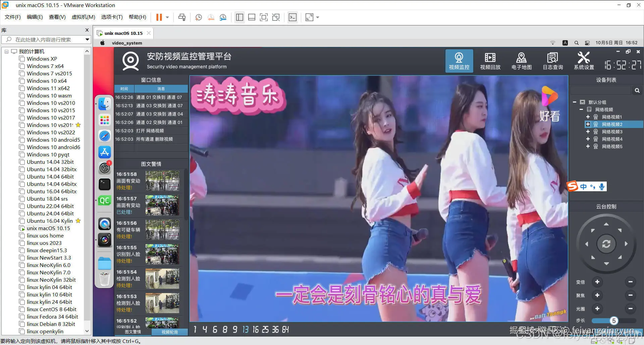Image resolution: width=644 pixels, height=345 pixels.
Task: Enter VMware full screen mode
Action: [264, 17]
